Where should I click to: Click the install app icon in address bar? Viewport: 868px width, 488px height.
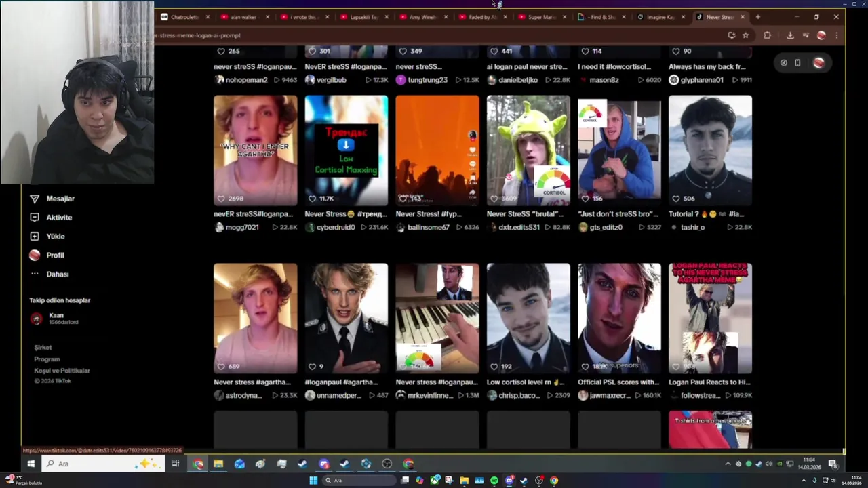[x=731, y=35]
